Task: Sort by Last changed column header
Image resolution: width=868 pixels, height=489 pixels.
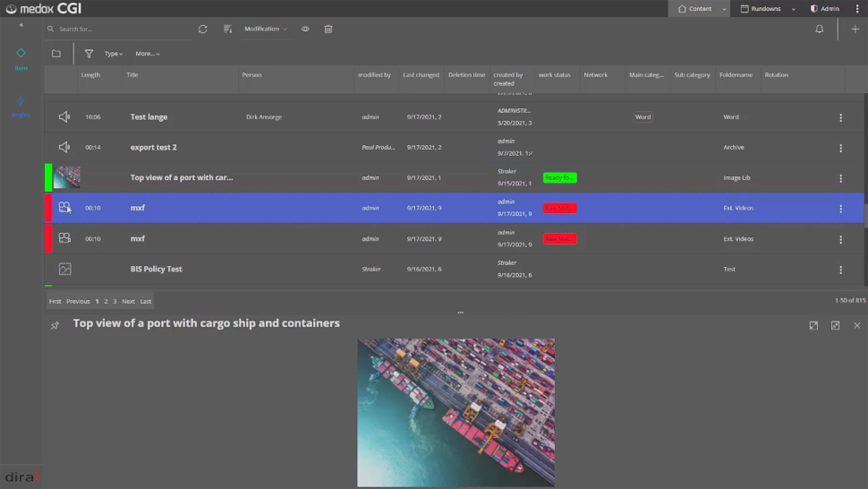Action: pyautogui.click(x=421, y=74)
